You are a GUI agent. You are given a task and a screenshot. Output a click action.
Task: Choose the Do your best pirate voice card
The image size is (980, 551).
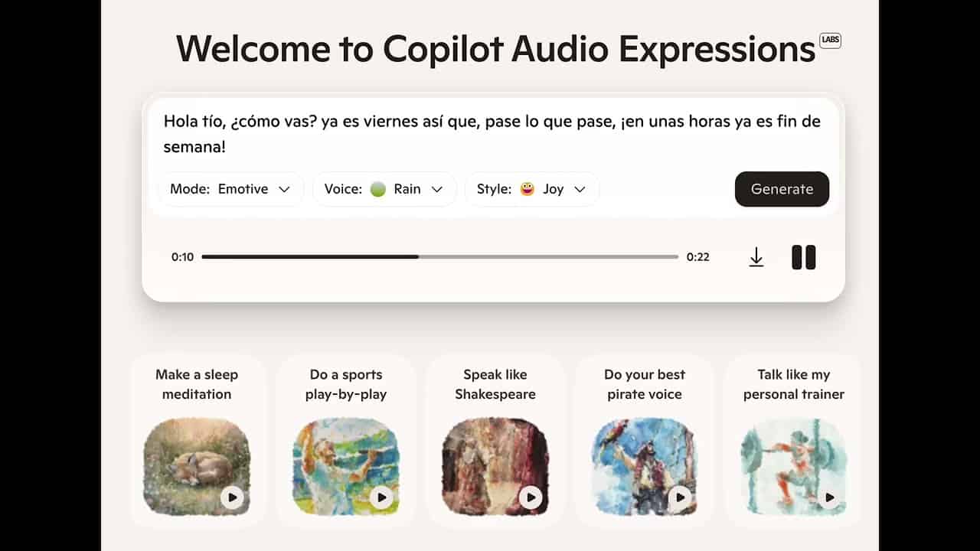click(x=645, y=440)
